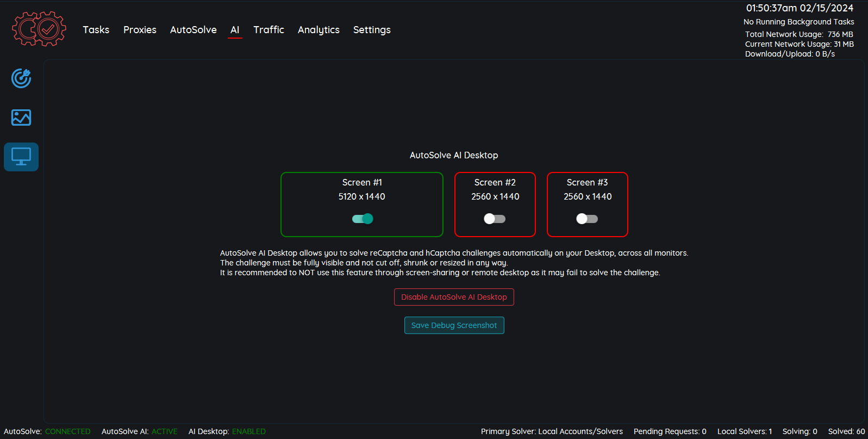868x439 pixels.
Task: Click the clock showing 01:50:37am 02/15/2024
Action: [800, 8]
